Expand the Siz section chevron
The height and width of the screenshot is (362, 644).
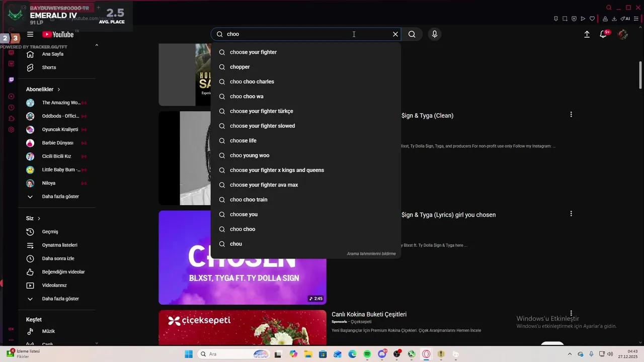(39, 219)
